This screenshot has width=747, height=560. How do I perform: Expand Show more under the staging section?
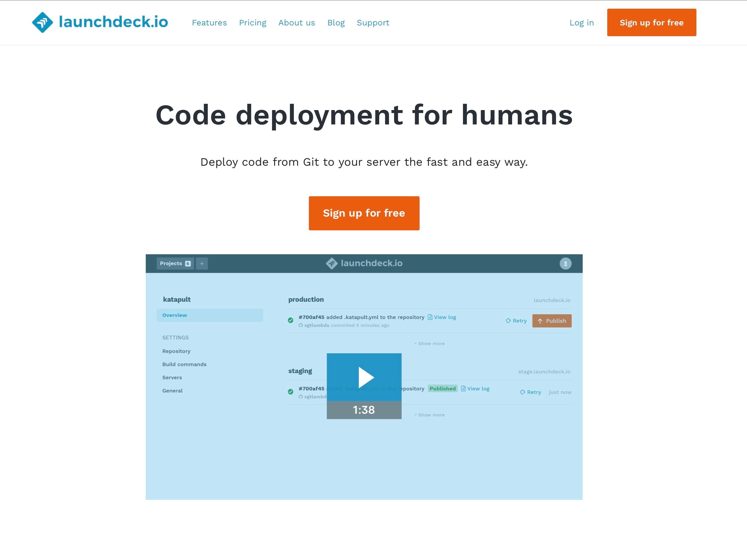coord(429,415)
